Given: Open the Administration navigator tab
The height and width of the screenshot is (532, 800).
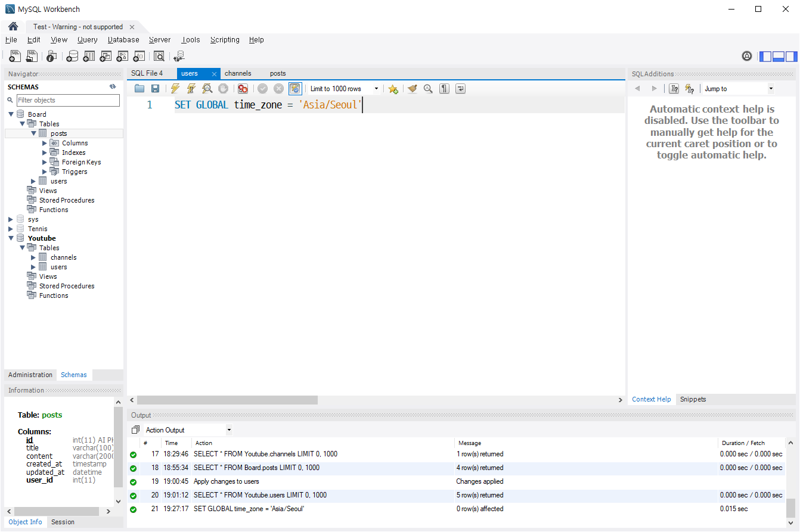Looking at the screenshot, I should click(x=30, y=375).
